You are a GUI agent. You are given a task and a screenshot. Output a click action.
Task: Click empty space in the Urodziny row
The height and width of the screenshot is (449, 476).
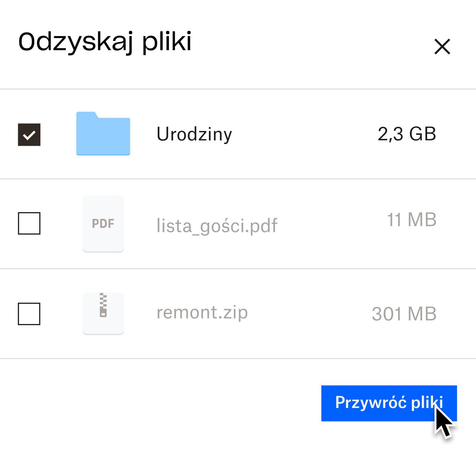click(304, 134)
